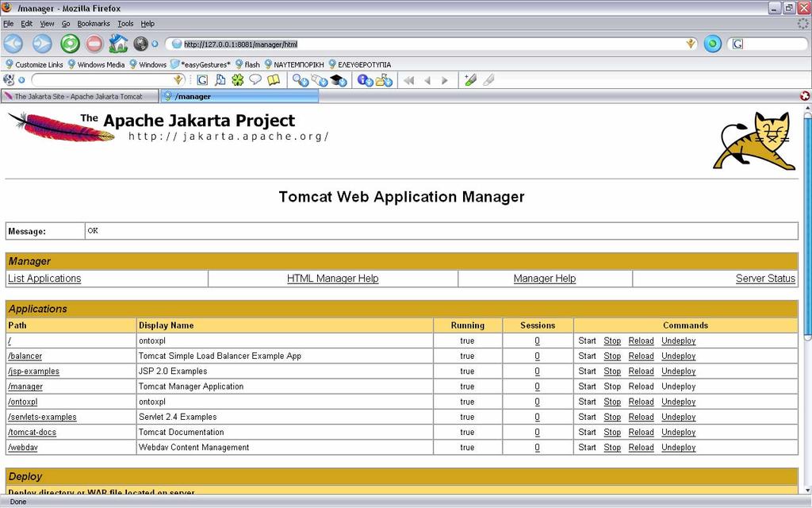Open the File menu
812x508 pixels.
(8, 23)
